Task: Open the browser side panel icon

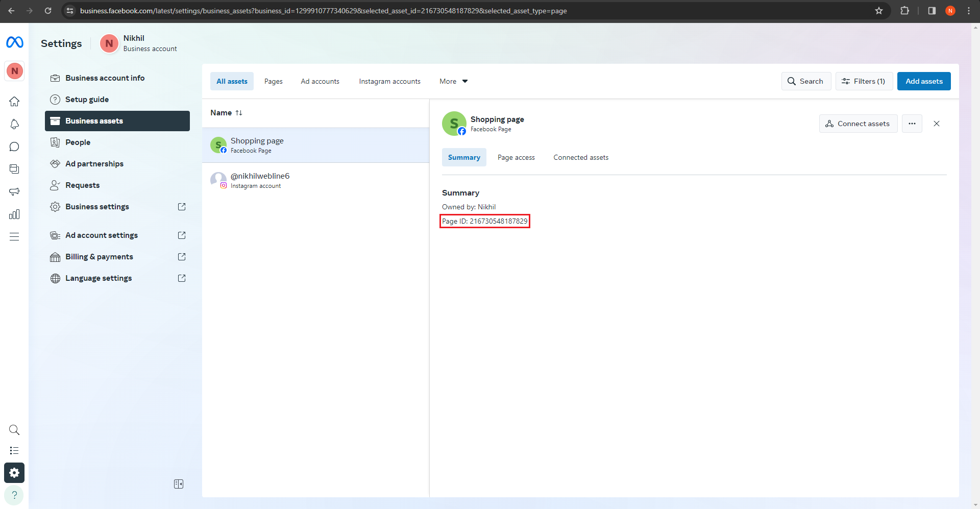Action: pos(932,11)
